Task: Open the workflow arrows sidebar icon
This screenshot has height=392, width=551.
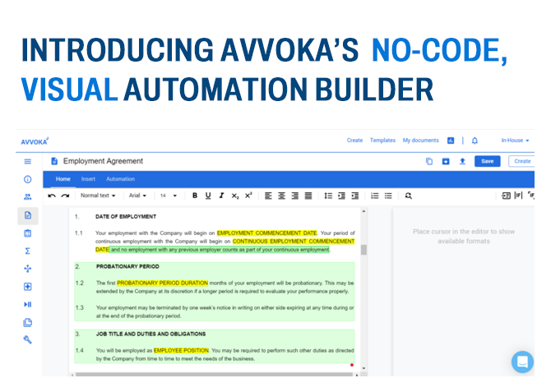Action: tap(27, 269)
